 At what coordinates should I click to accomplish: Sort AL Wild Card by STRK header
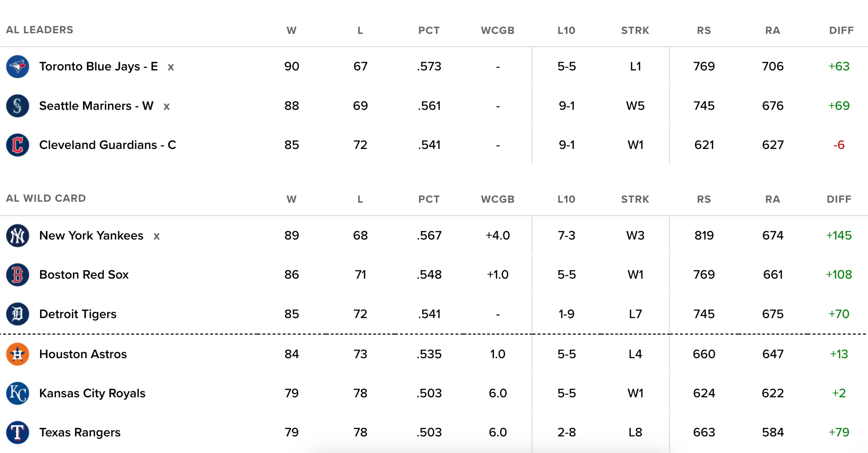(x=635, y=199)
